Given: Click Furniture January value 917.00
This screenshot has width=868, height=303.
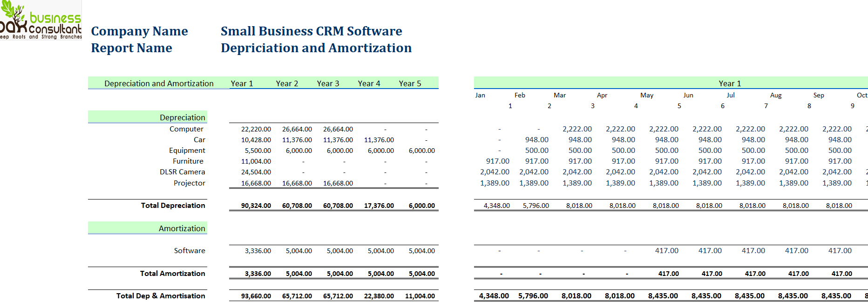Looking at the screenshot, I should point(498,161).
